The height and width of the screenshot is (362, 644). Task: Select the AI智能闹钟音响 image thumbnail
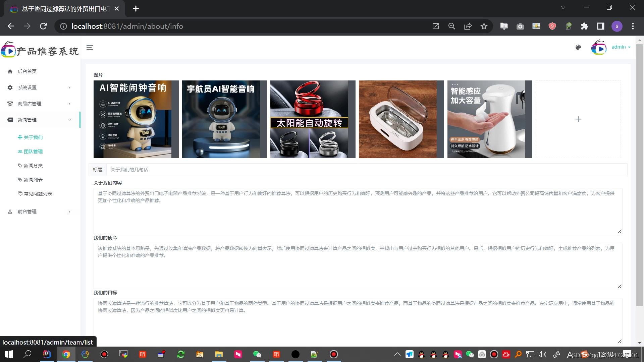pyautogui.click(x=136, y=119)
